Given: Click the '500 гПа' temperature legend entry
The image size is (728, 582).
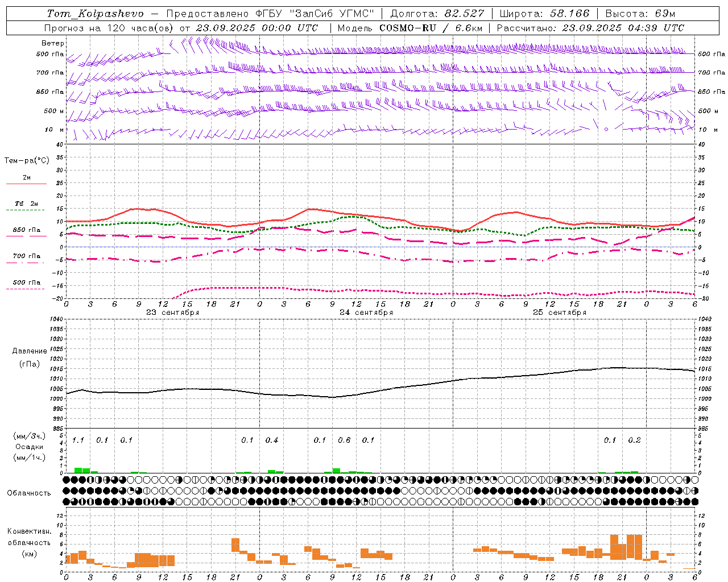Looking at the screenshot, I should 27,282.
